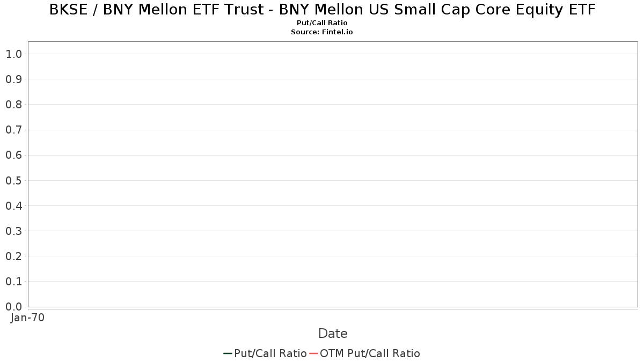
Task: Click the green Put/Call Ratio legend line marker
Action: 228,353
